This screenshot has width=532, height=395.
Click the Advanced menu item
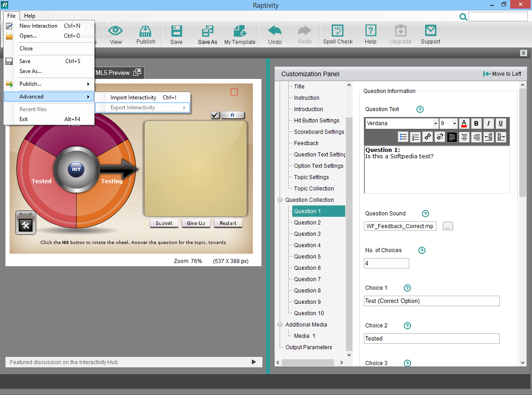coord(49,97)
